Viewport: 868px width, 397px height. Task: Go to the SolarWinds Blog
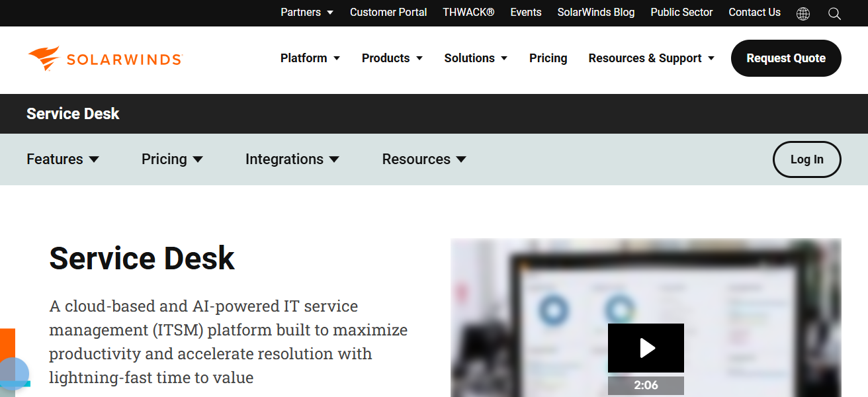click(595, 12)
